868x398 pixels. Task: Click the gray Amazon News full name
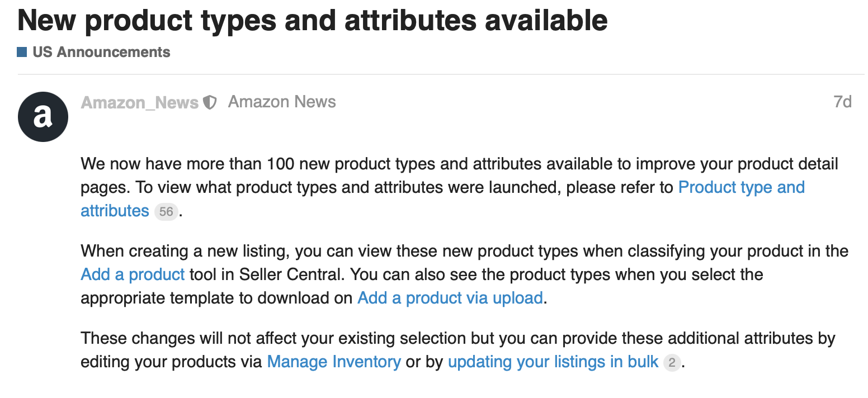point(282,102)
